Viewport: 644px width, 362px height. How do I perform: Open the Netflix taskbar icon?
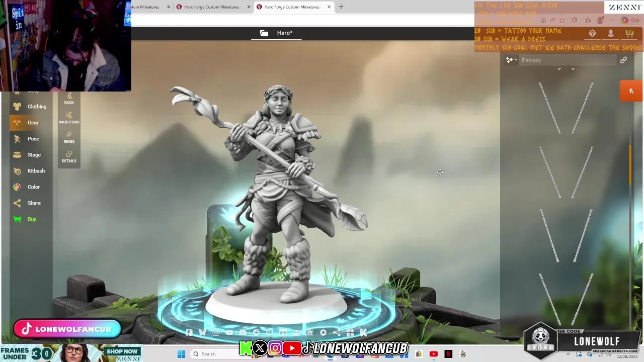click(448, 354)
